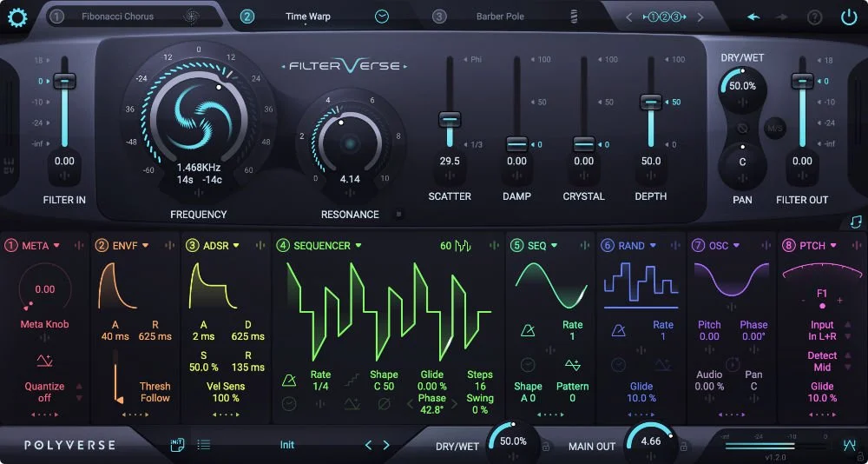Open the SEQUENCER modulator dropdown
Viewport: 868px width, 464px height.
tap(358, 246)
